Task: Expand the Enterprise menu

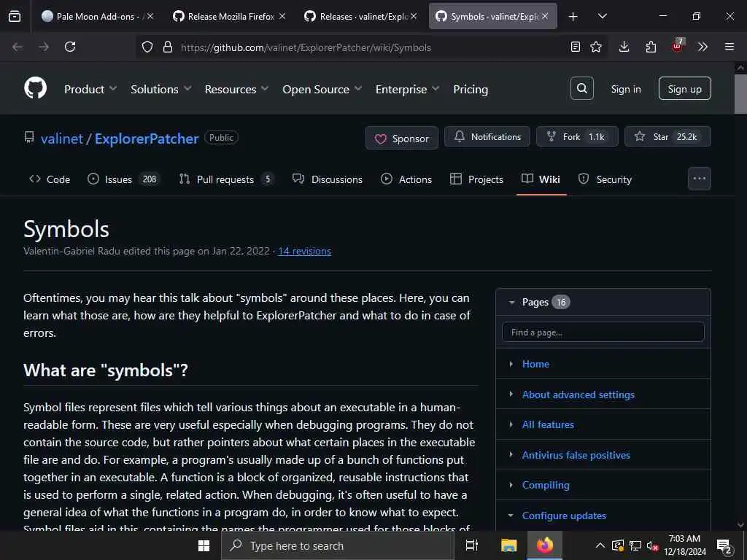Action: (407, 89)
